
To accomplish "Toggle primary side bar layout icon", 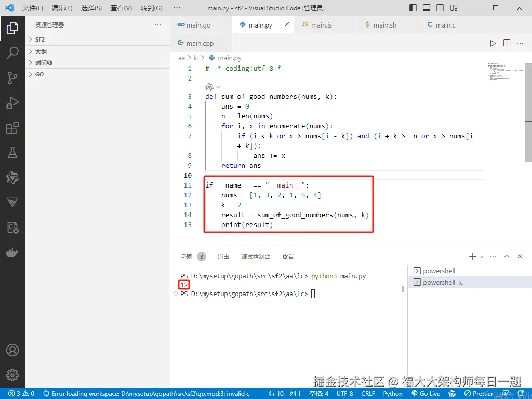I will point(413,7).
